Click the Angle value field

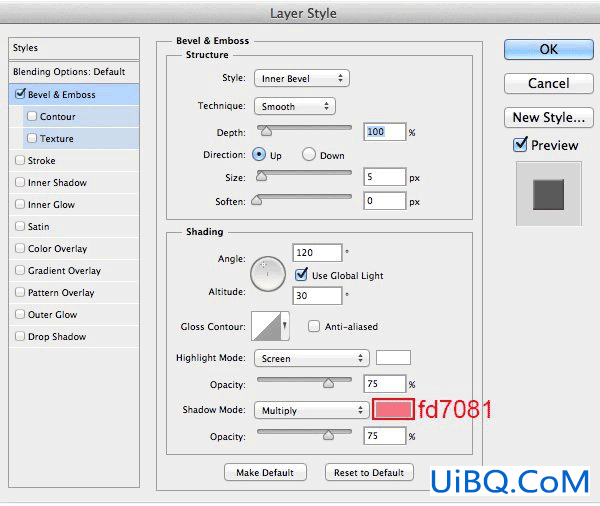317,253
